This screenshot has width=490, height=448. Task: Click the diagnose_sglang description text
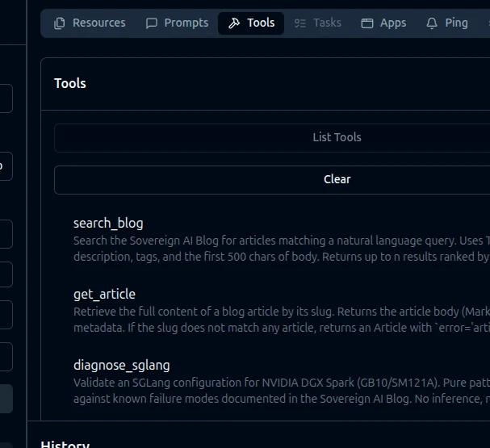click(282, 391)
